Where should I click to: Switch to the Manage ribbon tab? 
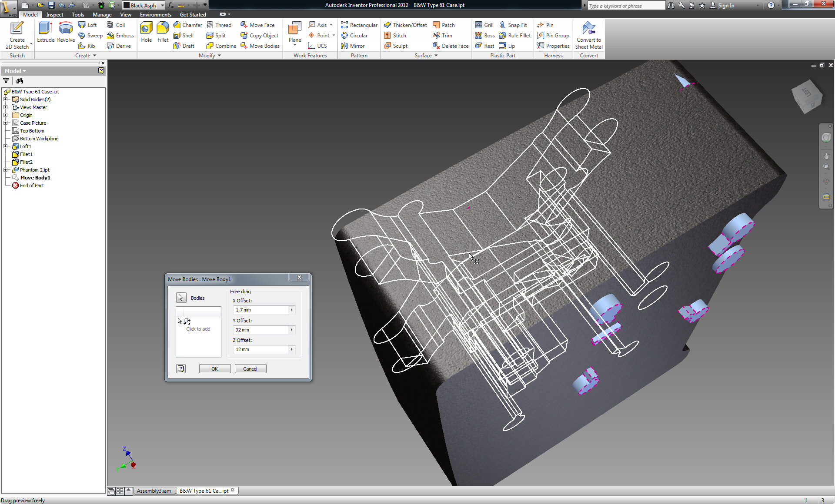click(102, 15)
